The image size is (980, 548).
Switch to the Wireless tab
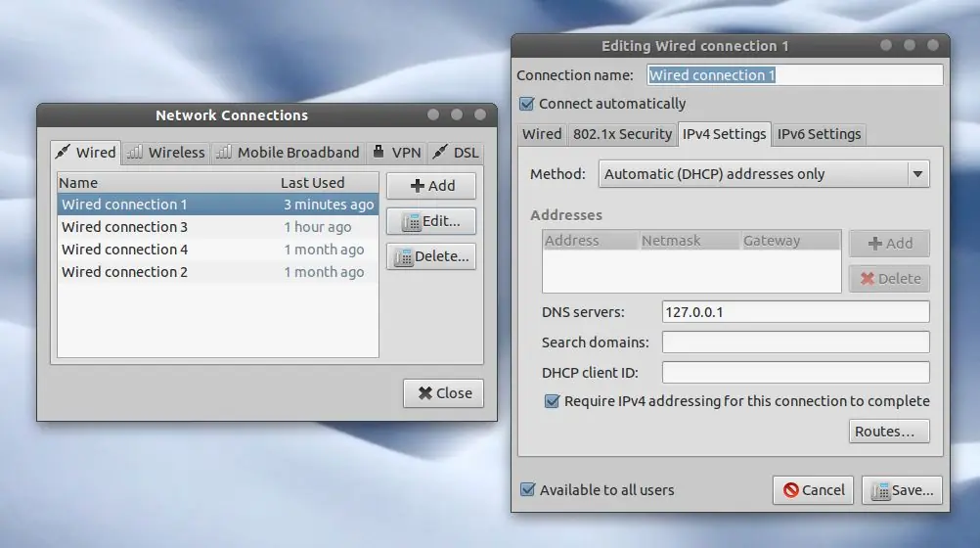pyautogui.click(x=165, y=153)
